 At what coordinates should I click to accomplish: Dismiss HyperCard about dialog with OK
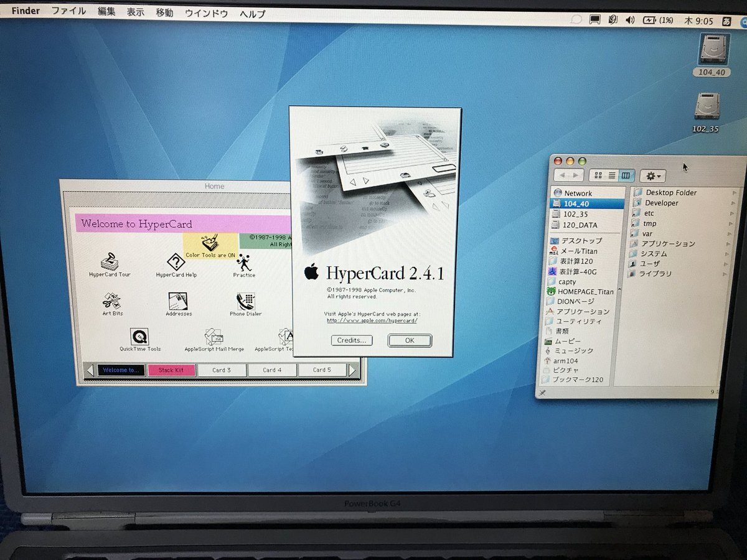[410, 340]
